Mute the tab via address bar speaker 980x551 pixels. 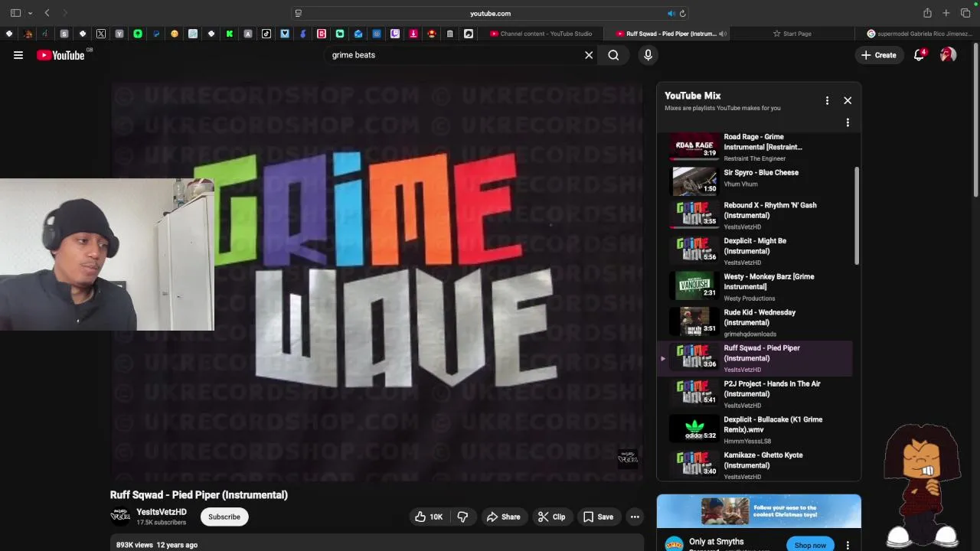pos(671,13)
